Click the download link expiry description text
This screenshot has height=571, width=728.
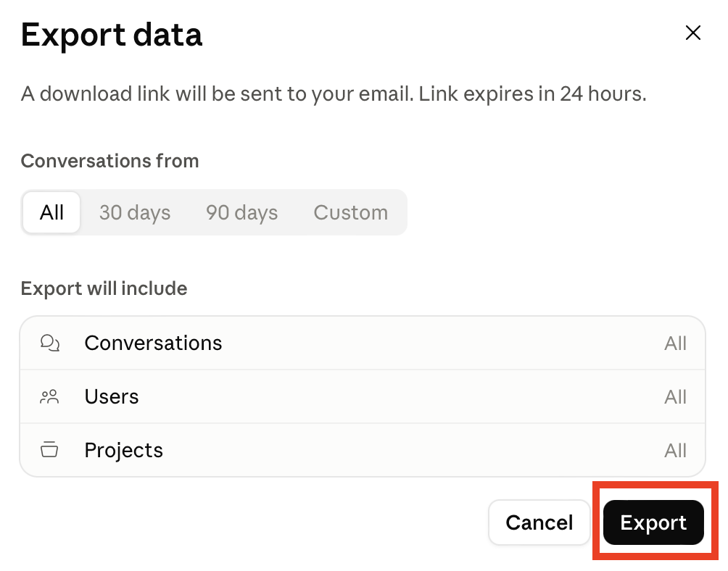[334, 94]
